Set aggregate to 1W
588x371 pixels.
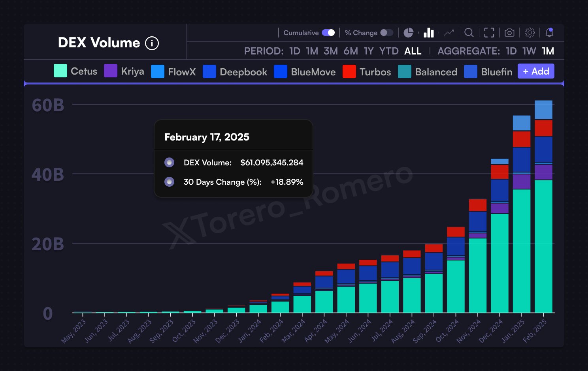pos(529,51)
